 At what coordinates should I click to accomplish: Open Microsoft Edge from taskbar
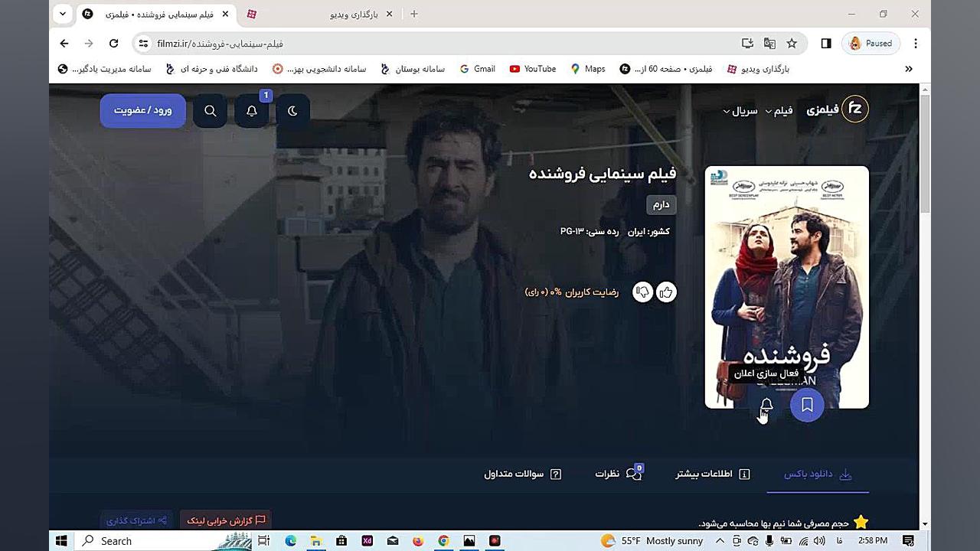(x=290, y=541)
